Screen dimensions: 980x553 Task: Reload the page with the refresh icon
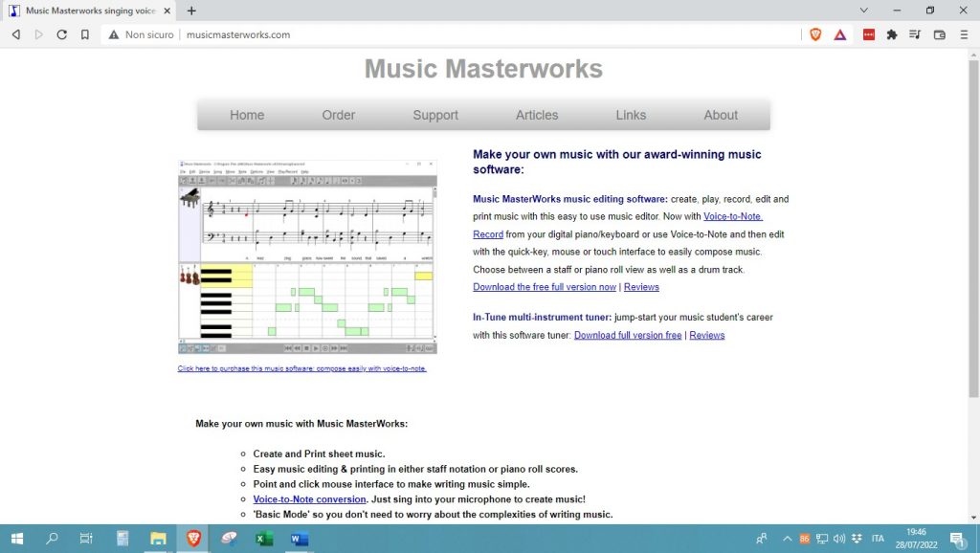(61, 33)
